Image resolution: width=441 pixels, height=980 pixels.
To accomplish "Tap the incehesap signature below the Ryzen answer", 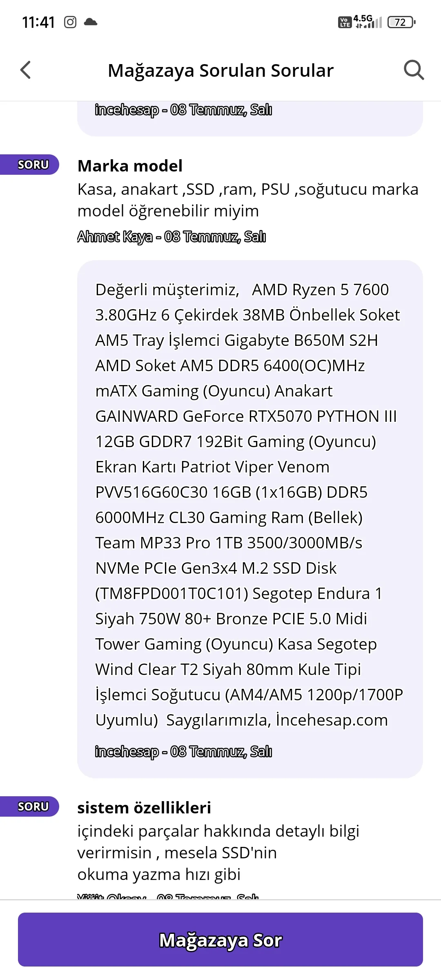I will pos(183,751).
